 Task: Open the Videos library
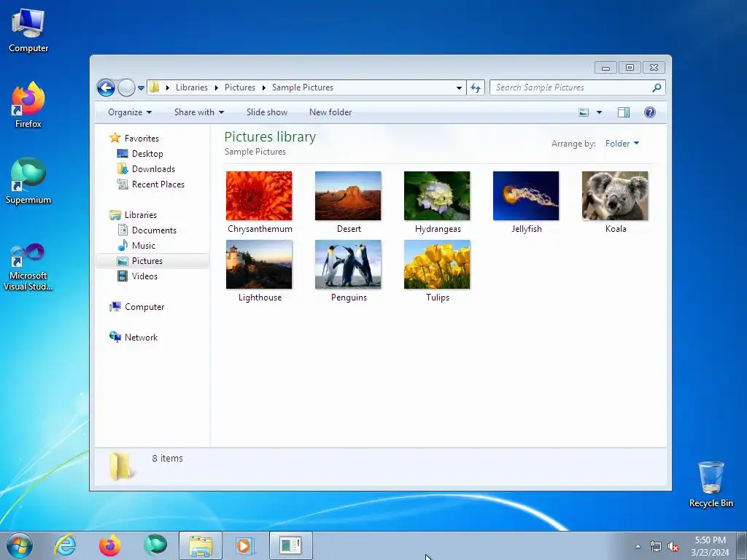point(144,276)
